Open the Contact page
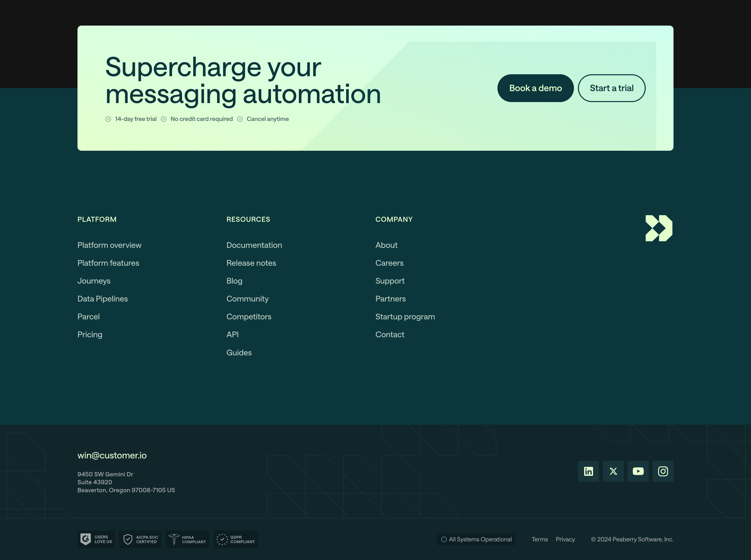 [390, 334]
